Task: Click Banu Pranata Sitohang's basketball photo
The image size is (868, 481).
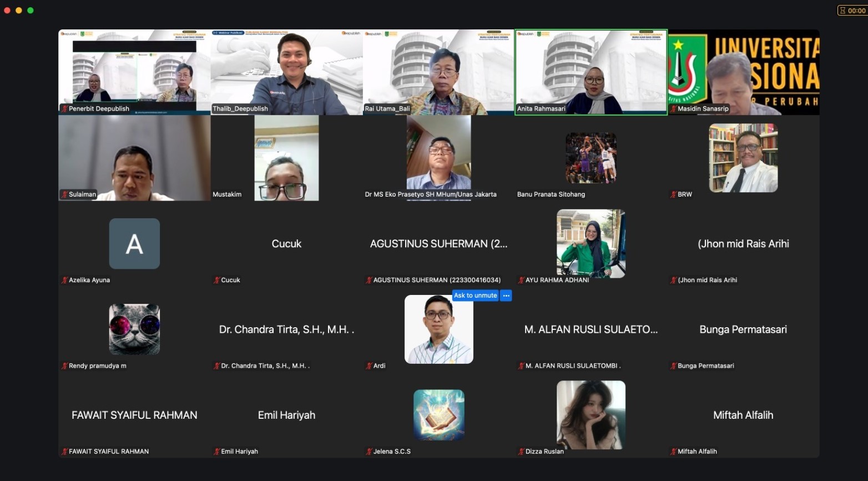Action: click(x=591, y=158)
